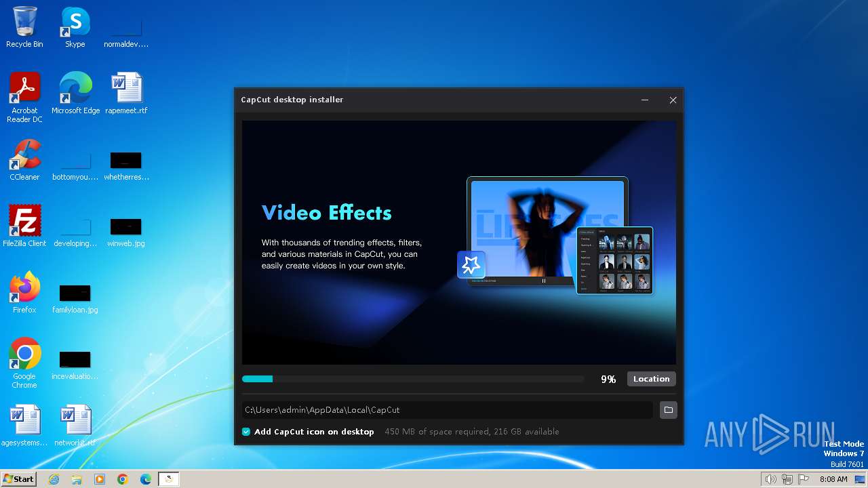This screenshot has width=868, height=488.
Task: Launch Google Chrome desktop shortcut
Action: [x=24, y=363]
